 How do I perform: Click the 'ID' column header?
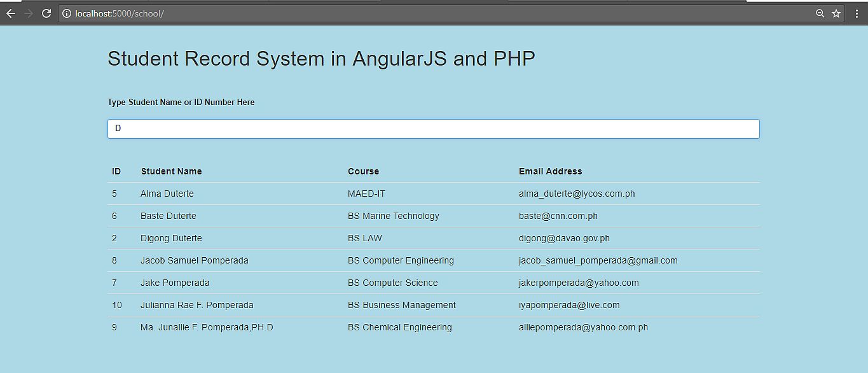tap(116, 171)
